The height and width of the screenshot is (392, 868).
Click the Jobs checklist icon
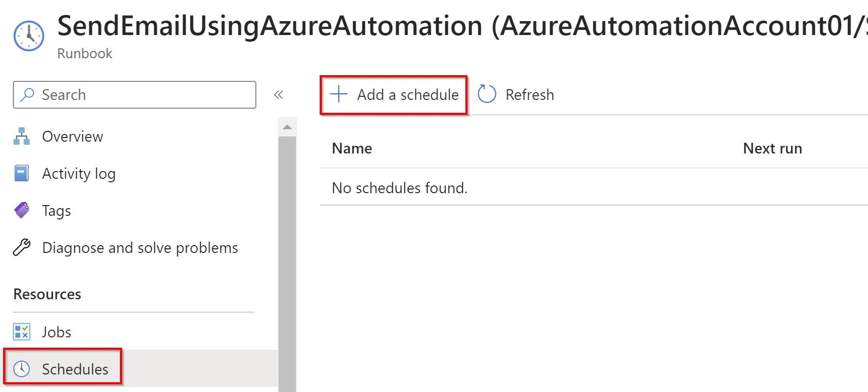22,332
